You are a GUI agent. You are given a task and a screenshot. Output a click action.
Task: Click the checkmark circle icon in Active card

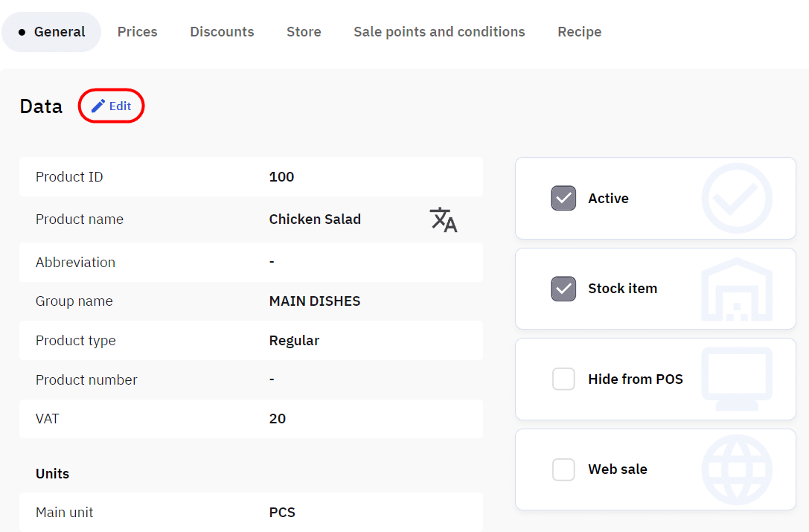pyautogui.click(x=737, y=199)
